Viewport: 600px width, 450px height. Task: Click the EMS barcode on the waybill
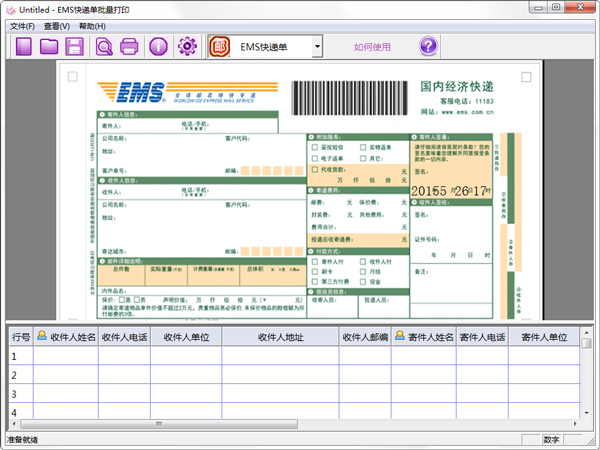point(349,98)
